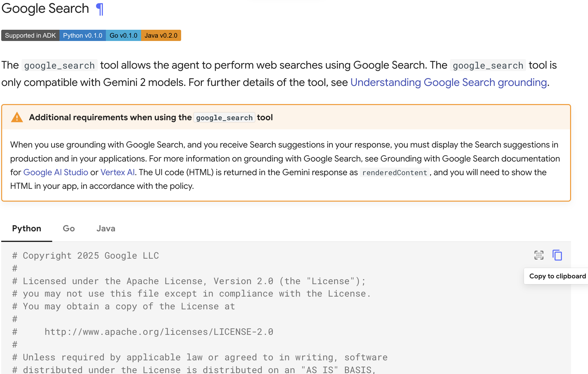Click the renderedContent inline code
This screenshot has width=588, height=374.
394,173
